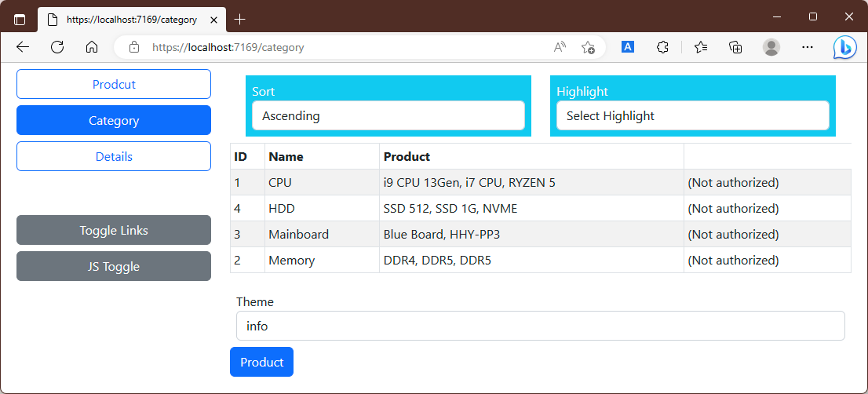Open the Select Highlight dropdown
Image resolution: width=868 pixels, height=394 pixels.
point(692,115)
